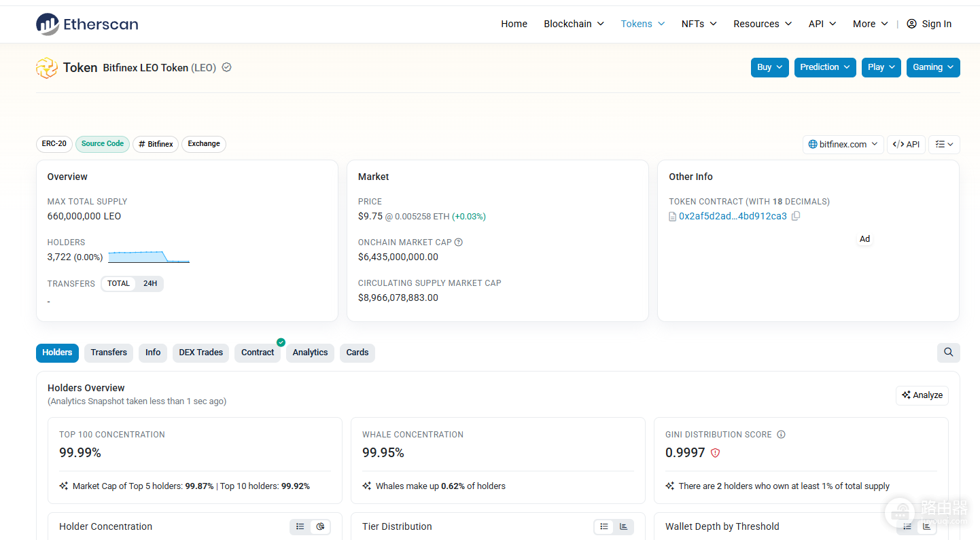Image resolution: width=980 pixels, height=540 pixels.
Task: Click the verified checkmark badge beside (LEO)
Action: click(227, 67)
